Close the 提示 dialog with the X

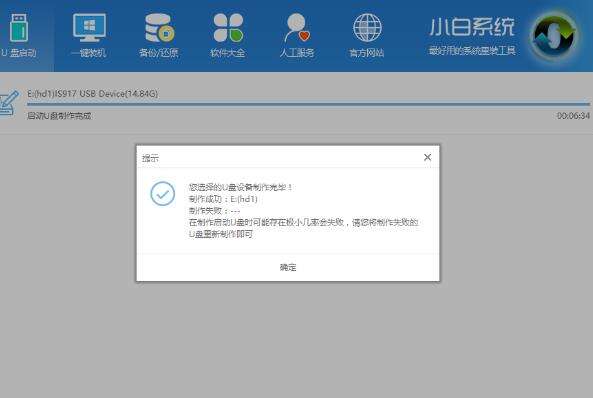[427, 157]
